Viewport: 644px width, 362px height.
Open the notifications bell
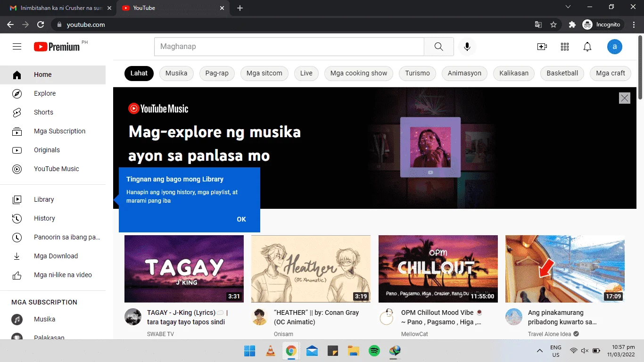[x=587, y=47]
